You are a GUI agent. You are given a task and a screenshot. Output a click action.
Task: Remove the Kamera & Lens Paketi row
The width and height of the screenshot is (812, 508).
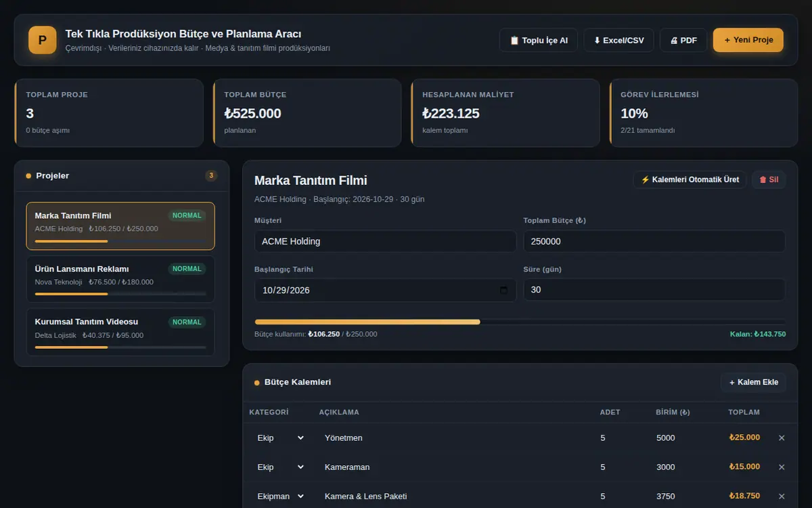(x=782, y=496)
